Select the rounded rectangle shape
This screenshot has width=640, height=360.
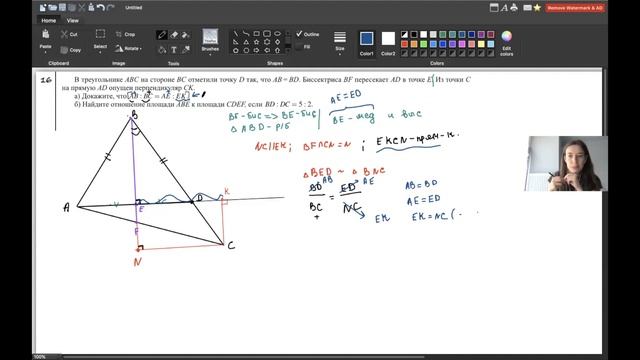[x=267, y=33]
